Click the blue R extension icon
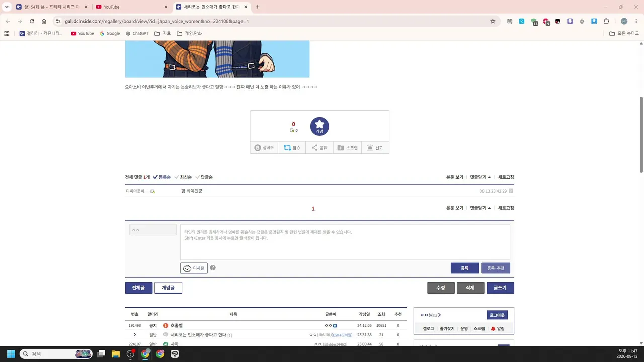Image resolution: width=644 pixels, height=362 pixels. coord(522,21)
